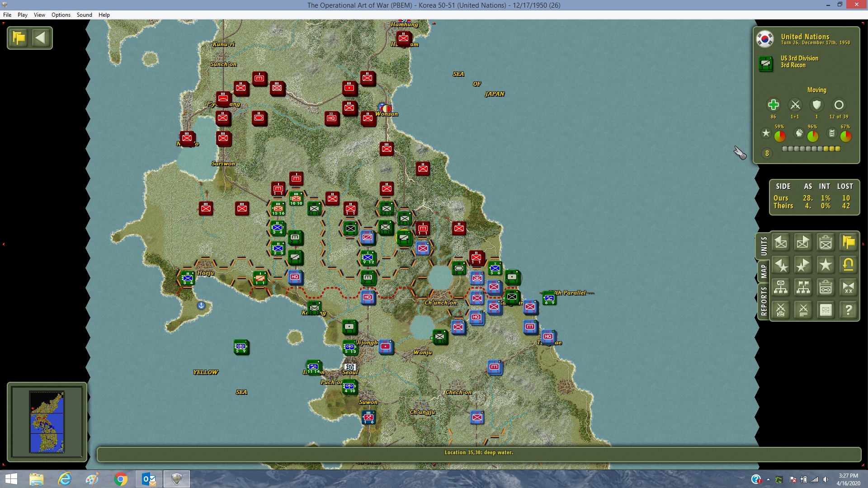Click the plain star formation icon

pos(826,265)
